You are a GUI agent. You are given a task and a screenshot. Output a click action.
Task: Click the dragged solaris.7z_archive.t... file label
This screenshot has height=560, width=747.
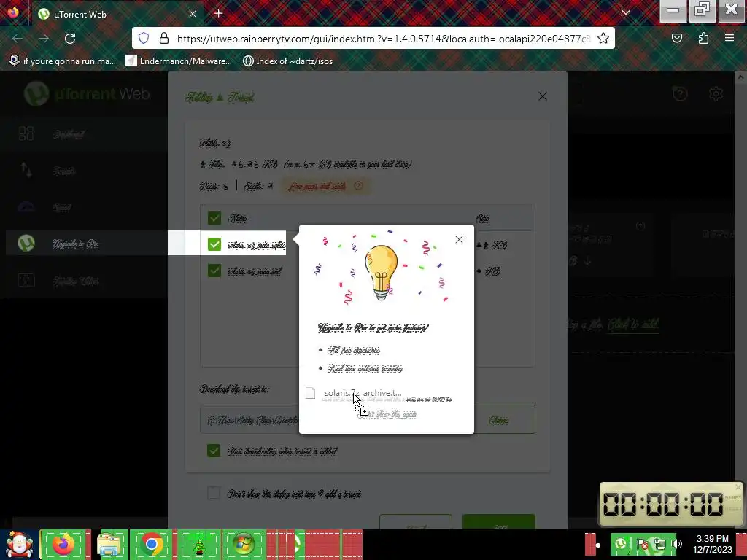[363, 393]
